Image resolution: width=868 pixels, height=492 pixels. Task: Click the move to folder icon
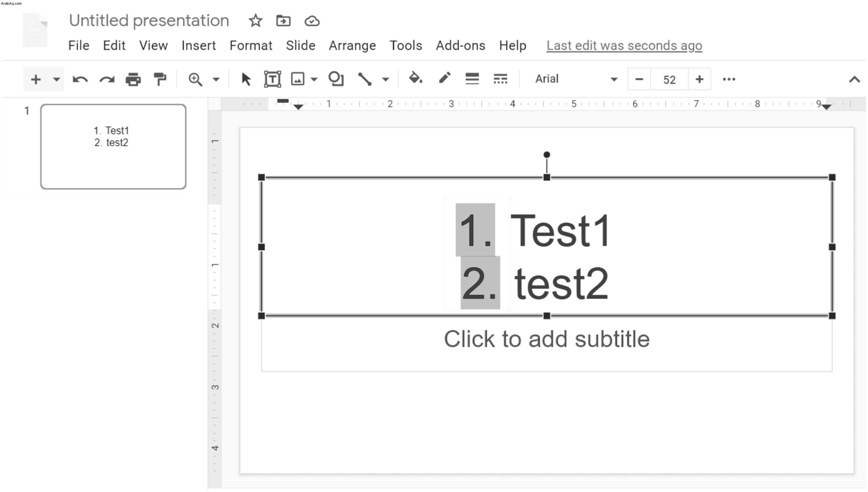[x=283, y=21]
